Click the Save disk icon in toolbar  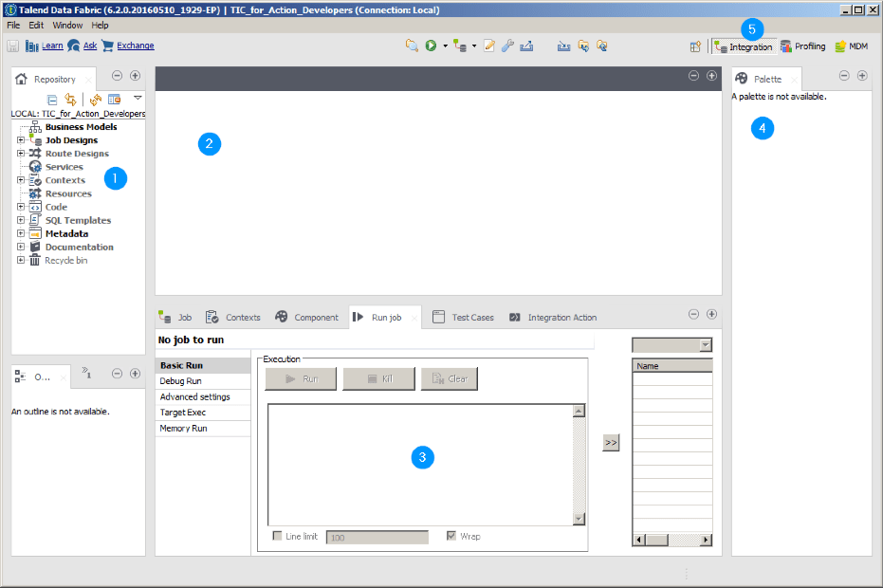(x=13, y=46)
